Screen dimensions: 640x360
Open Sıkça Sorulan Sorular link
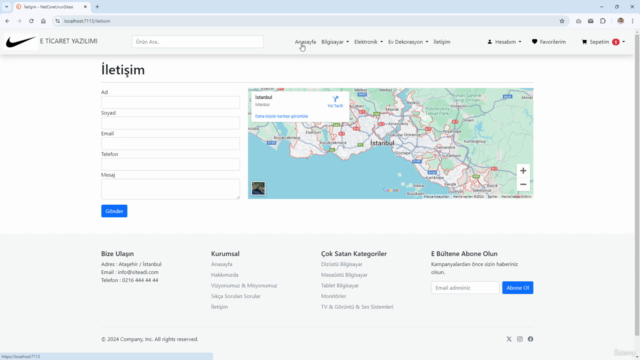pos(236,296)
